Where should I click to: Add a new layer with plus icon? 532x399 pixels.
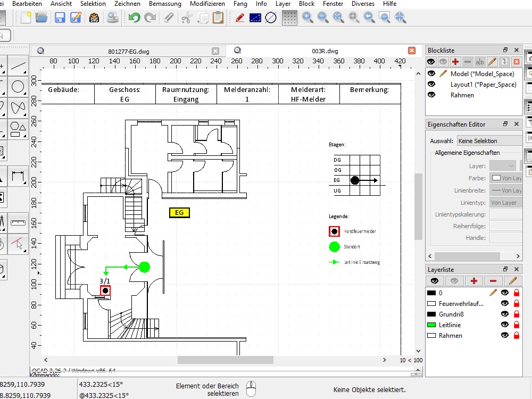click(x=473, y=281)
